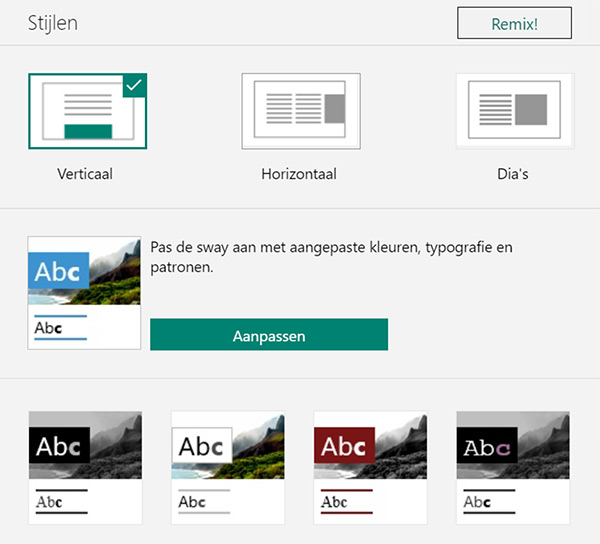Open customization with the Aanpassen button

268,335
